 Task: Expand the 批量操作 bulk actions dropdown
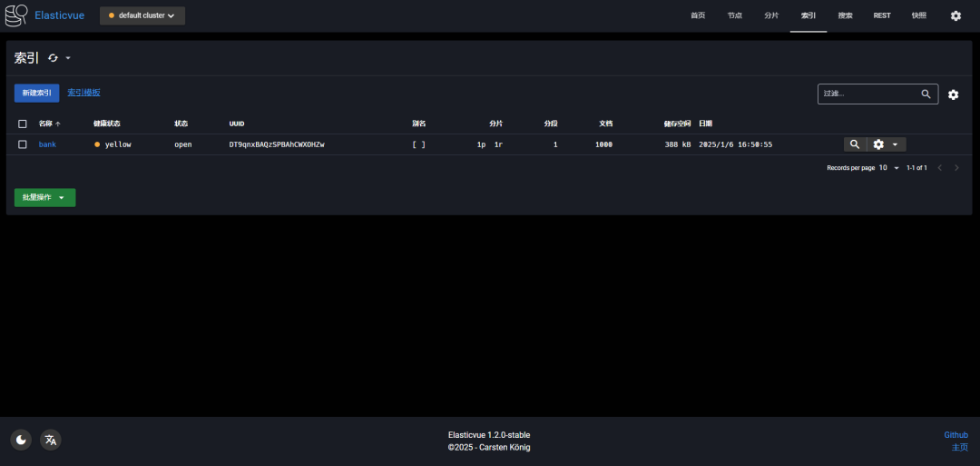tap(44, 197)
